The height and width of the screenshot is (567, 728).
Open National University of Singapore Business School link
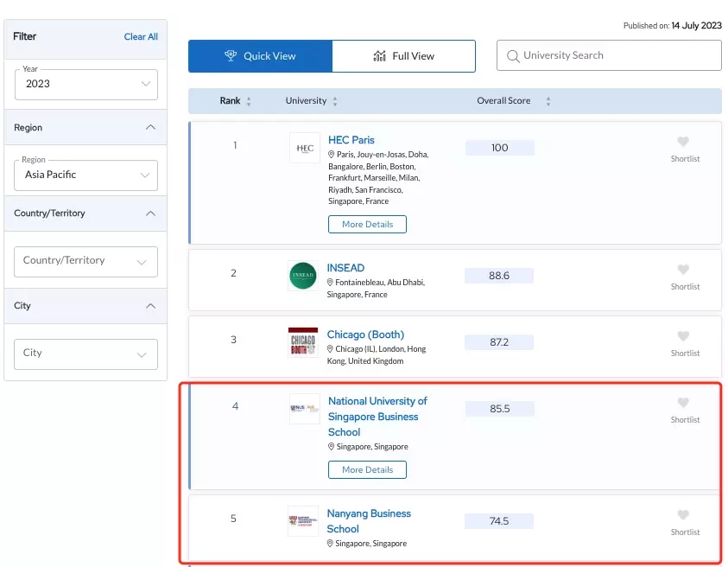click(377, 417)
